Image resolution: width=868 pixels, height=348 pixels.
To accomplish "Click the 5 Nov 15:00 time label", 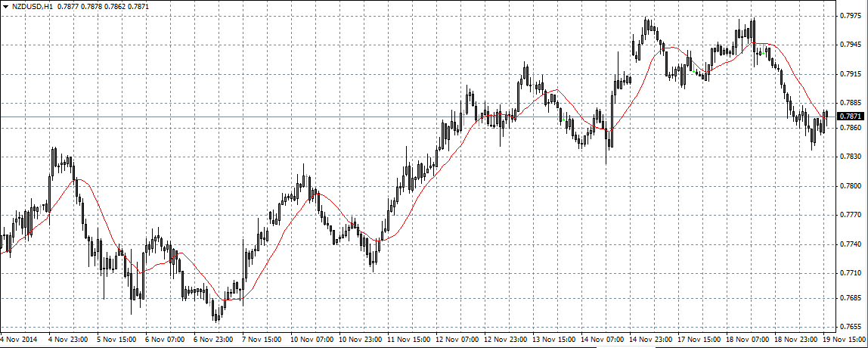I will tap(116, 339).
